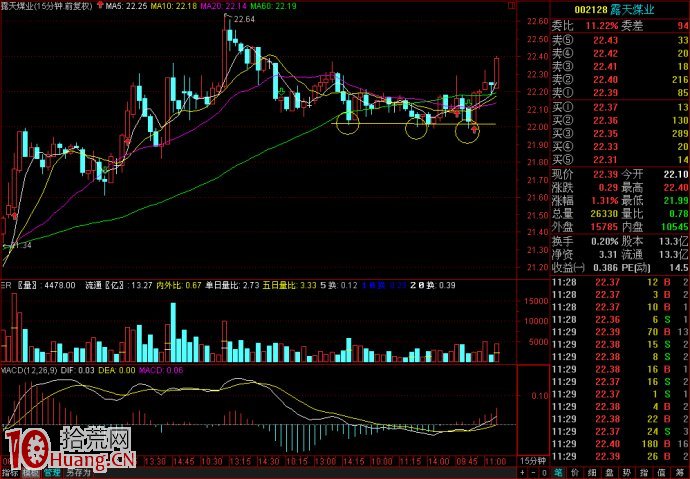Click the 22.64 high price marker
The width and height of the screenshot is (690, 479).
coord(244,19)
